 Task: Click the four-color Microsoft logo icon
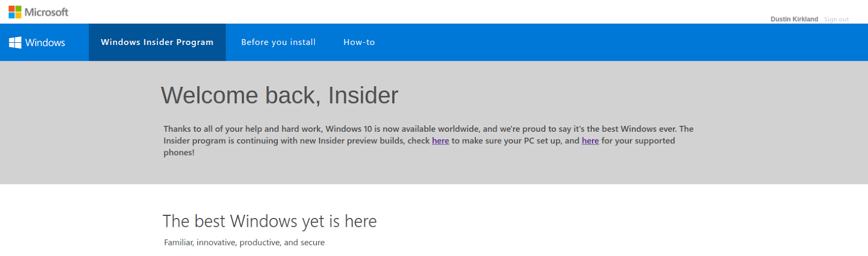[x=15, y=12]
